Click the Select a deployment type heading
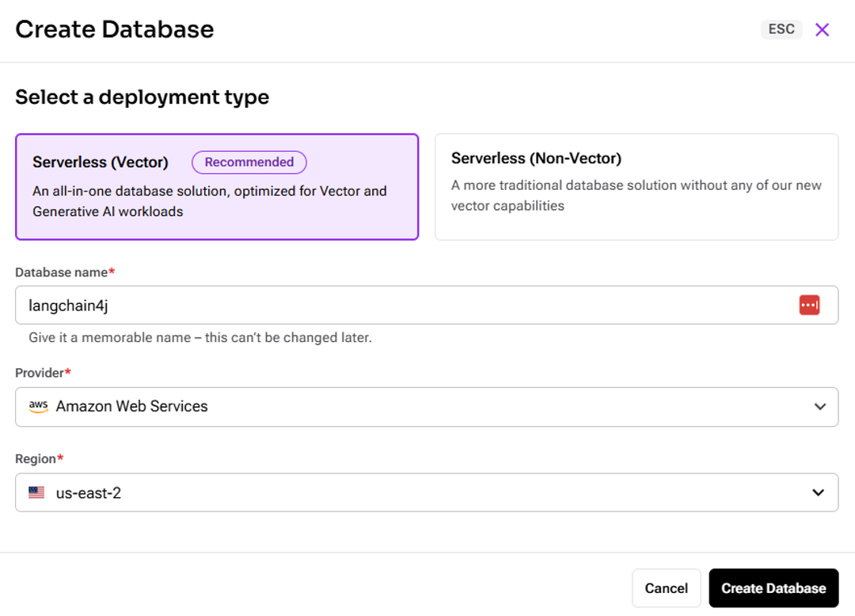The height and width of the screenshot is (616, 855). 142,97
